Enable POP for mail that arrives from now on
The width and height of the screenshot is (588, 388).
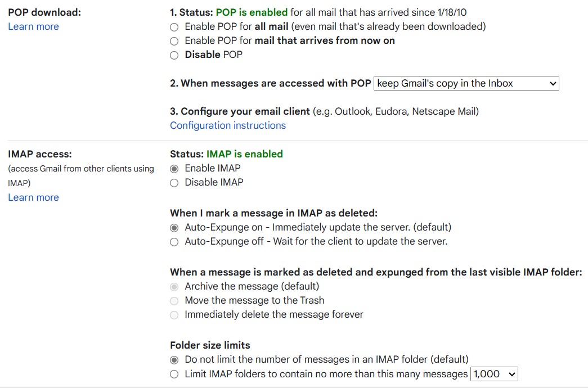click(x=174, y=40)
